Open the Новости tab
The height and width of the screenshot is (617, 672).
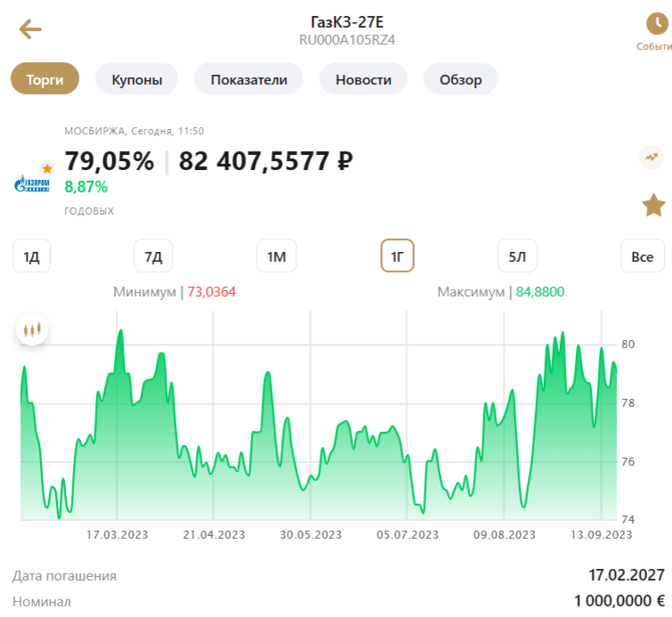363,79
